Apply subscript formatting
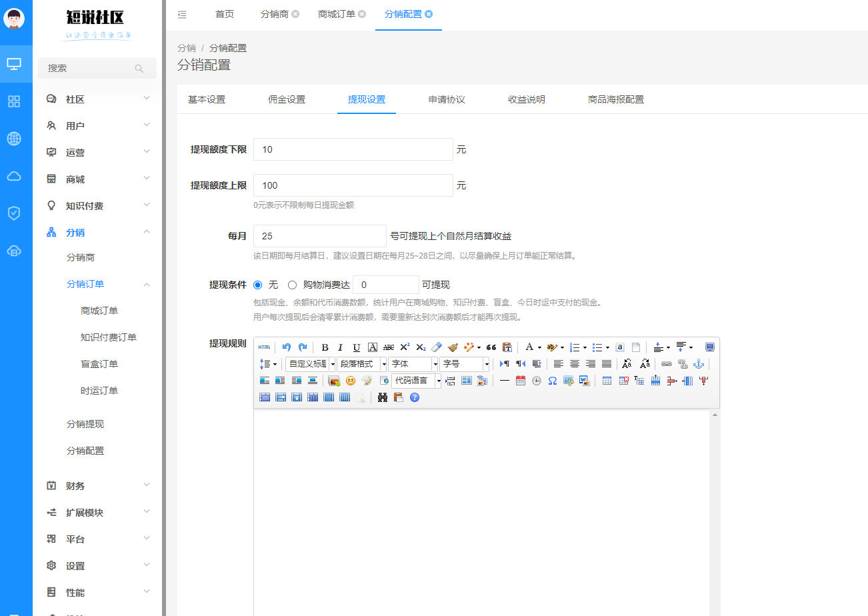The width and height of the screenshot is (868, 616). tap(421, 347)
